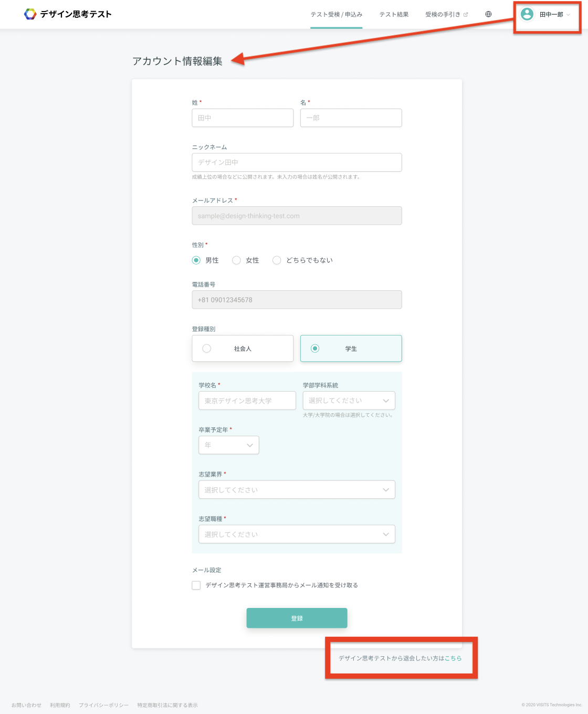588x714 pixels.
Task: Enable email notifications checkbox
Action: click(196, 585)
